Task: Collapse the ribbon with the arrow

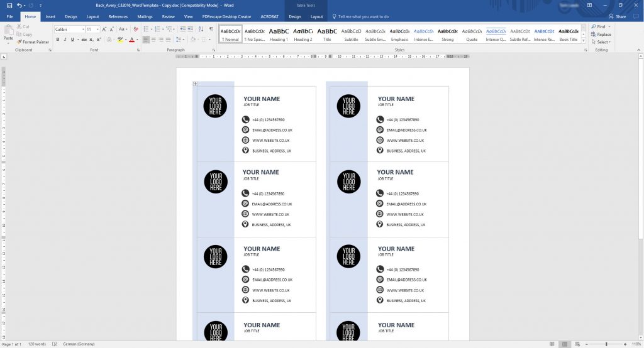Action: pos(639,50)
